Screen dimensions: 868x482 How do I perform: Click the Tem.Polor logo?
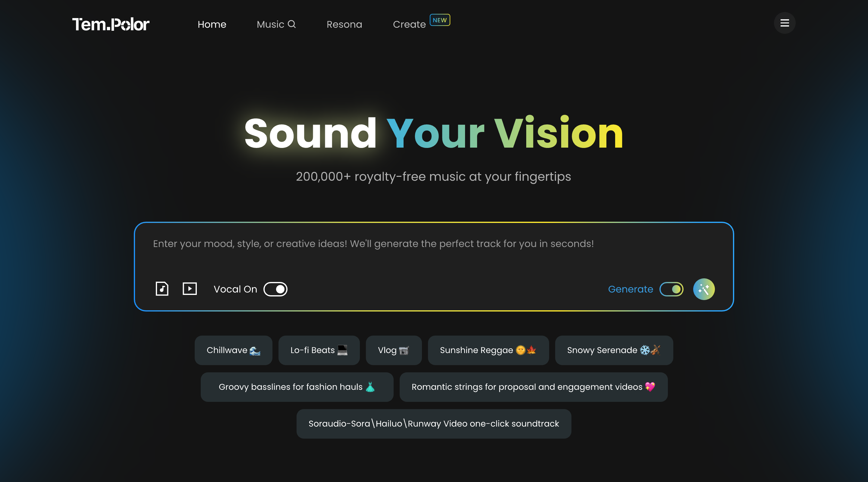click(x=111, y=24)
